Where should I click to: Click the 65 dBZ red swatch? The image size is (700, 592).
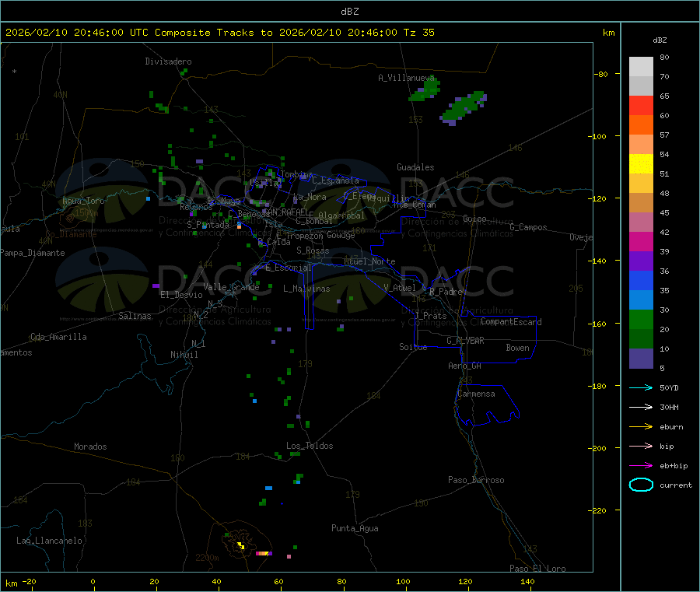tap(641, 105)
